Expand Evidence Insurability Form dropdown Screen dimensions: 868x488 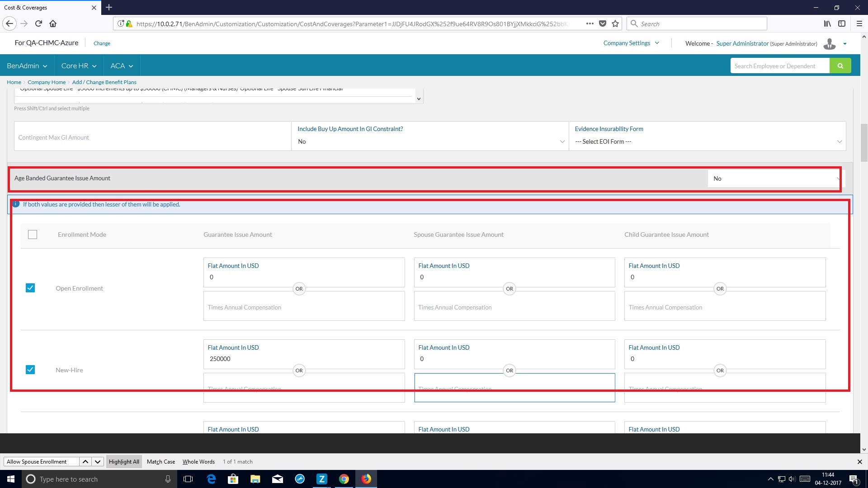(708, 141)
